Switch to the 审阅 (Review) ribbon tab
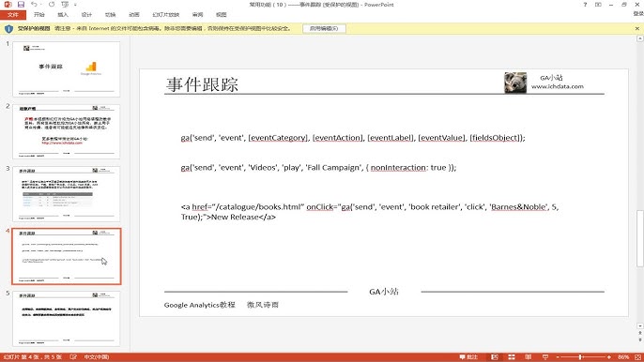The width and height of the screenshot is (644, 362). pyautogui.click(x=197, y=15)
